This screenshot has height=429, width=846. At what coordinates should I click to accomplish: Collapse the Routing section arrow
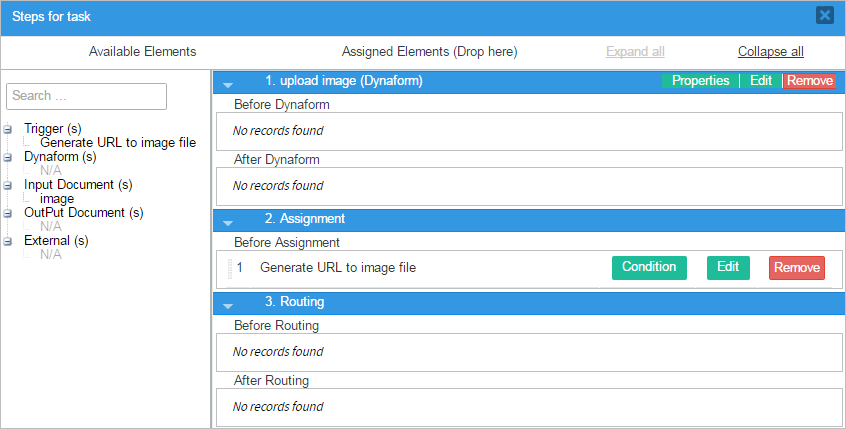pyautogui.click(x=228, y=305)
